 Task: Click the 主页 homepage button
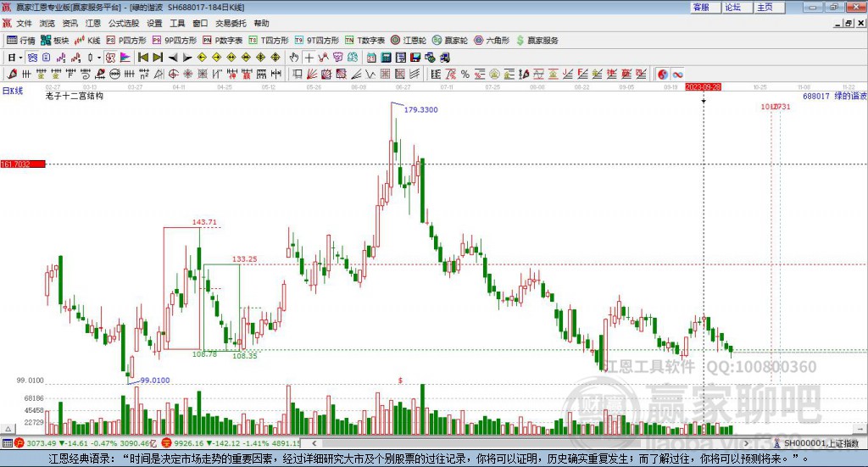(769, 7)
